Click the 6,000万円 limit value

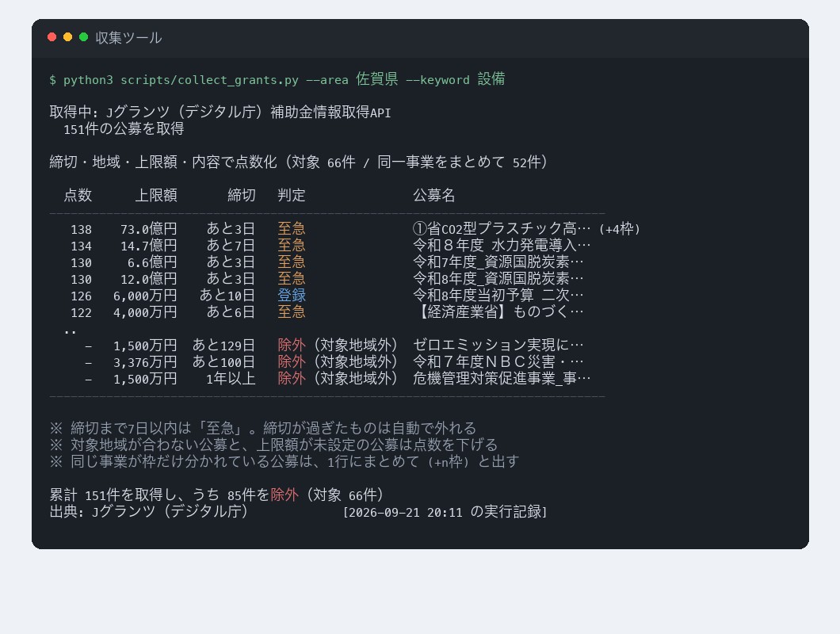coord(145,296)
